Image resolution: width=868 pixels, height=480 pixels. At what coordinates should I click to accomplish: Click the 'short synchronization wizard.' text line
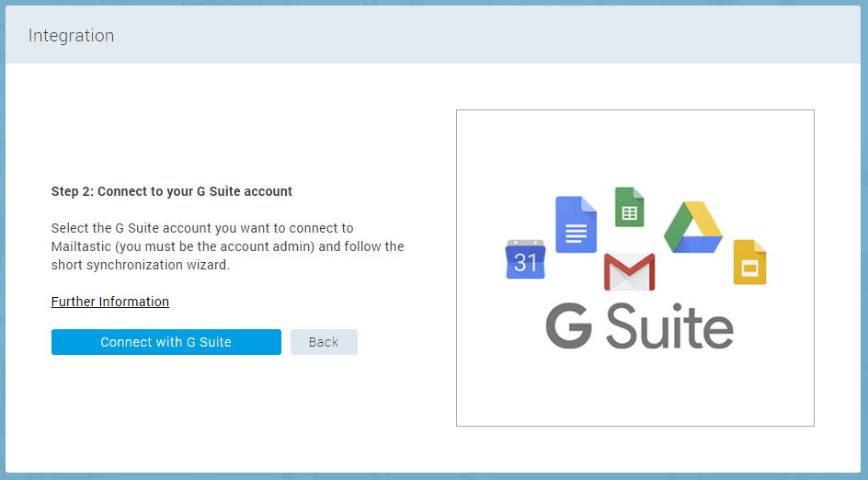140,265
